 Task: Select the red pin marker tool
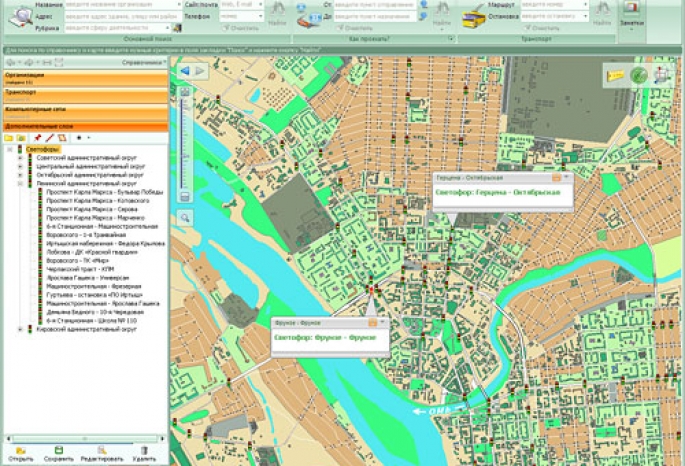pos(37,137)
